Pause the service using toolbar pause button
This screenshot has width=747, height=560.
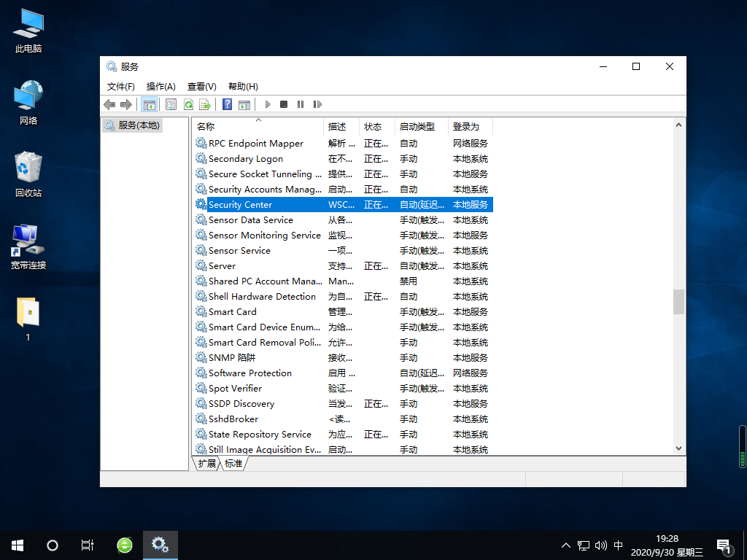point(301,104)
